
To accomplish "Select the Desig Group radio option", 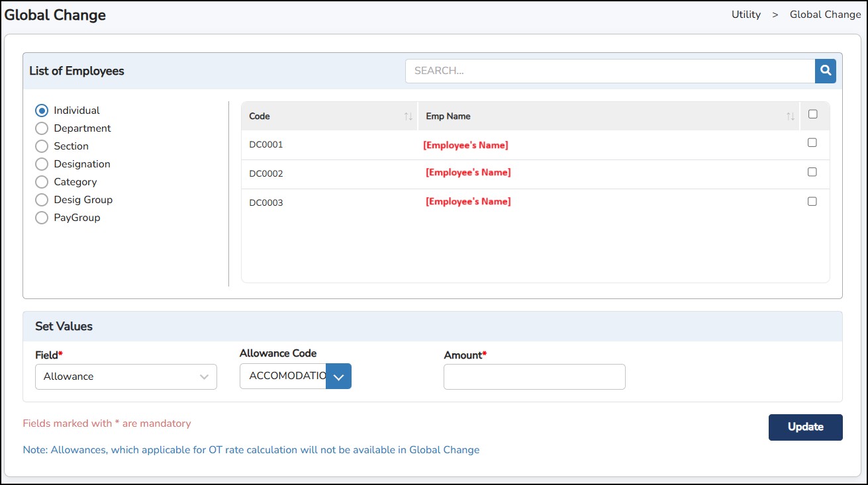I will coord(42,200).
